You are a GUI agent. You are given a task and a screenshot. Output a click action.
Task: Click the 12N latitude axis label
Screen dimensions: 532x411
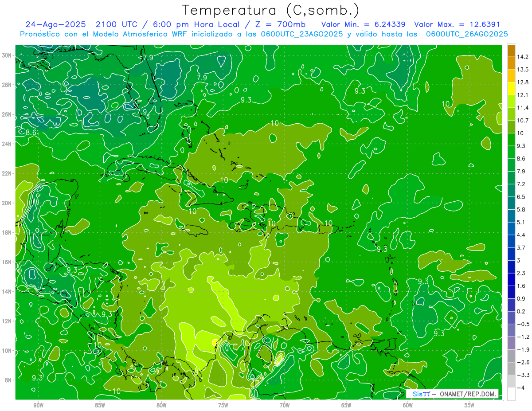8,321
